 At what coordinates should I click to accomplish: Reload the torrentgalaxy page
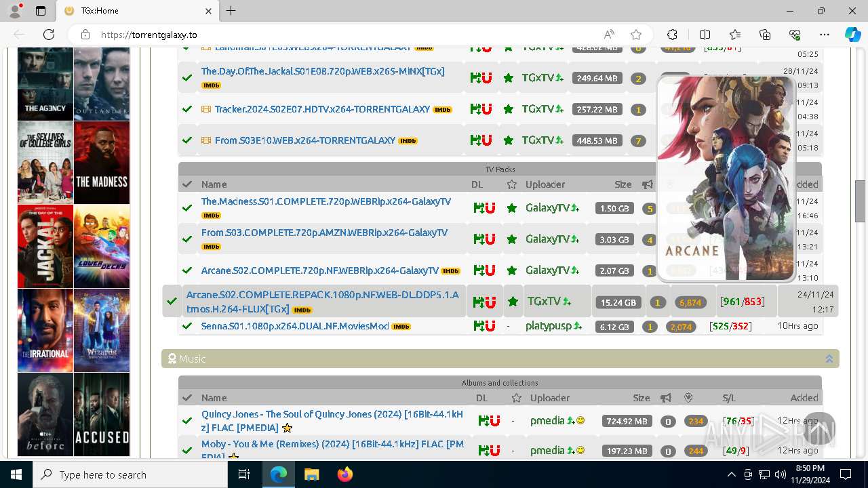point(49,35)
